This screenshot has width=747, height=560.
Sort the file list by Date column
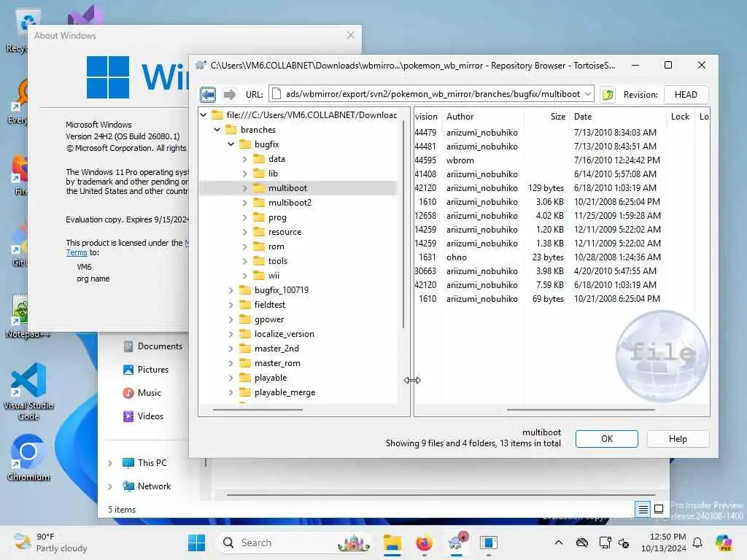point(618,117)
